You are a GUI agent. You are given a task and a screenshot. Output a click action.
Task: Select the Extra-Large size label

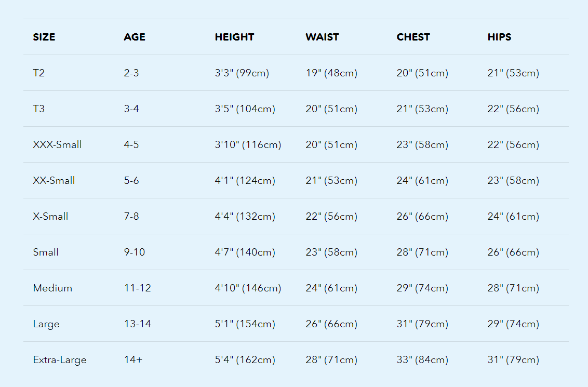(60, 360)
